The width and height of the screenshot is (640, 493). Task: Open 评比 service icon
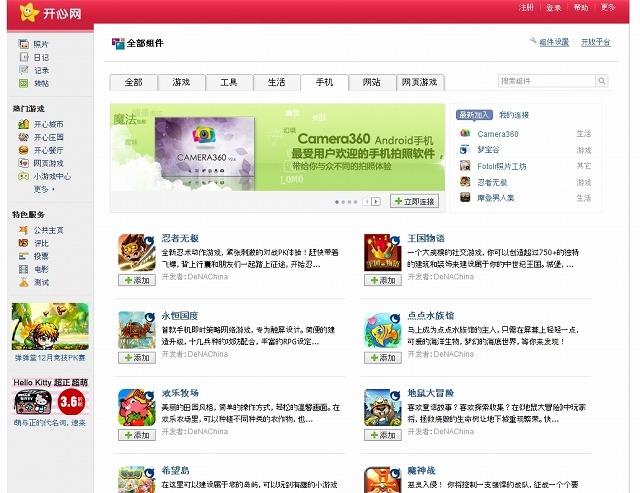pyautogui.click(x=24, y=243)
